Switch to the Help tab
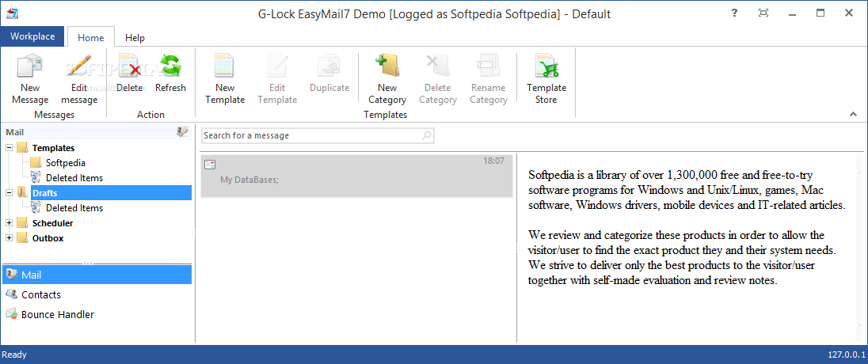Image resolution: width=868 pixels, height=364 pixels. tap(135, 37)
